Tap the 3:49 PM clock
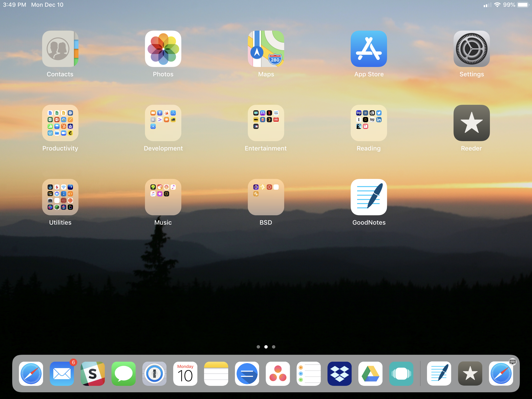The width and height of the screenshot is (532, 399). tap(15, 5)
